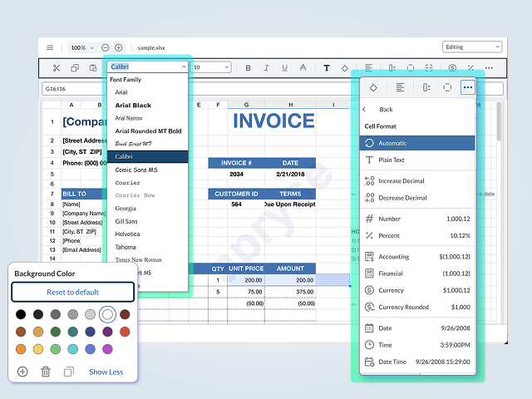Toggle italic formatting

click(266, 68)
